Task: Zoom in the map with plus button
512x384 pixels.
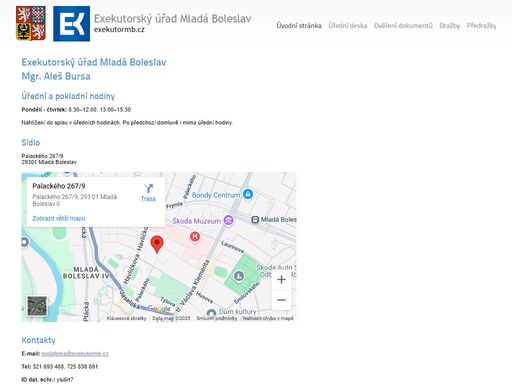Action: click(x=281, y=279)
